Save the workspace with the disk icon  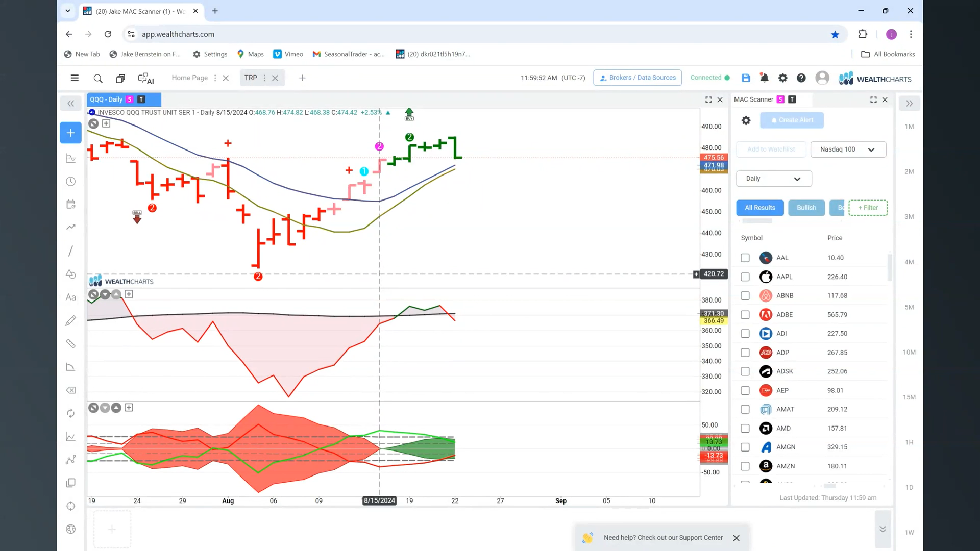click(746, 78)
